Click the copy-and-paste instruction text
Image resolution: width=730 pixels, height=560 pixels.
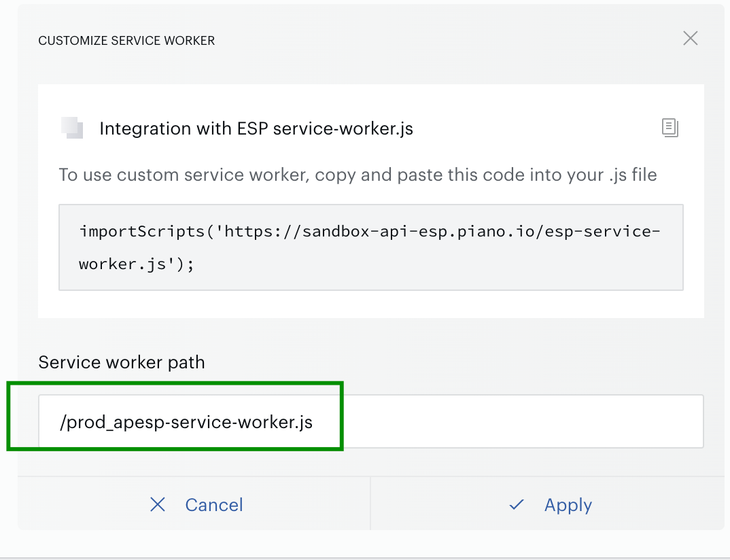(x=358, y=175)
